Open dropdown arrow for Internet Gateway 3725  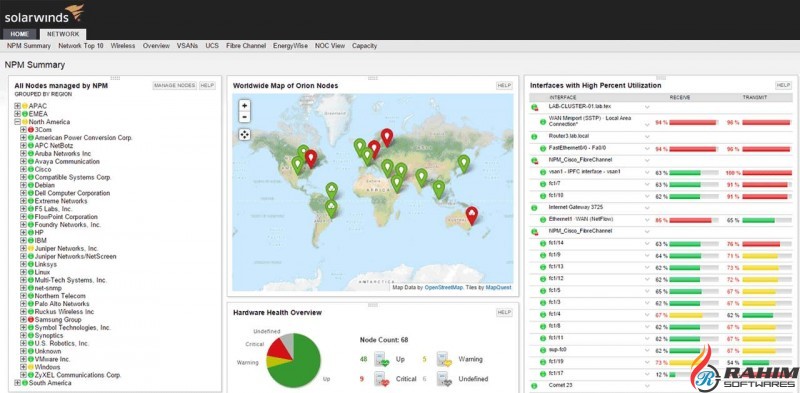point(647,208)
